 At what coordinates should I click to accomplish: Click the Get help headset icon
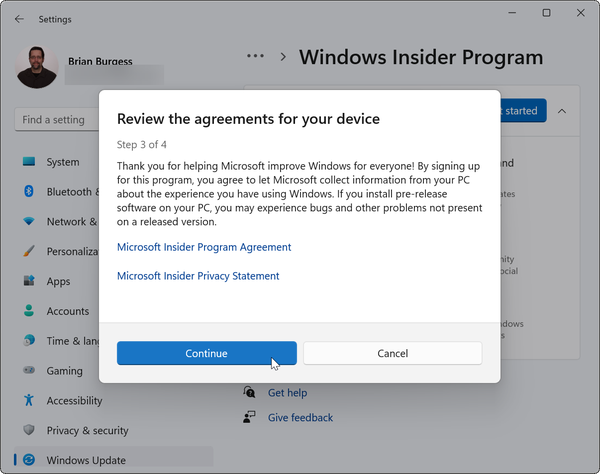pos(249,392)
